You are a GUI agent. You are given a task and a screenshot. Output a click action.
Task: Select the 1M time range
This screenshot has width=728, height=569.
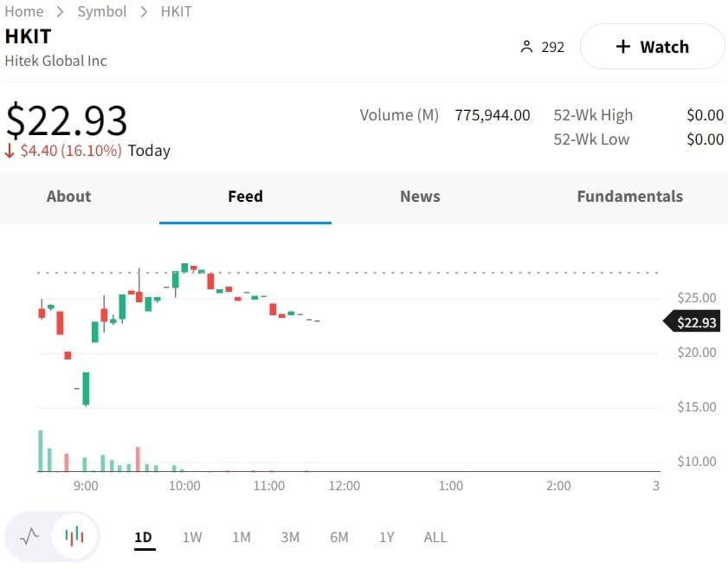click(x=242, y=537)
